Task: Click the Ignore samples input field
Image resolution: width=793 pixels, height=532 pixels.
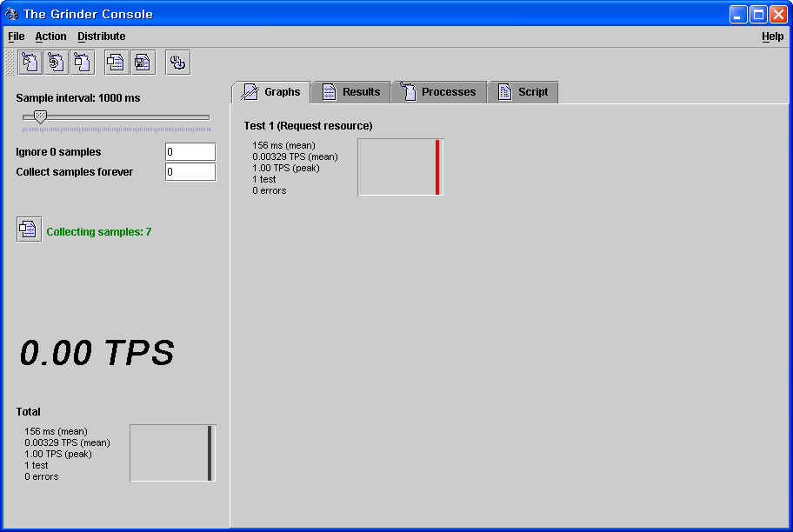Action: pos(190,152)
